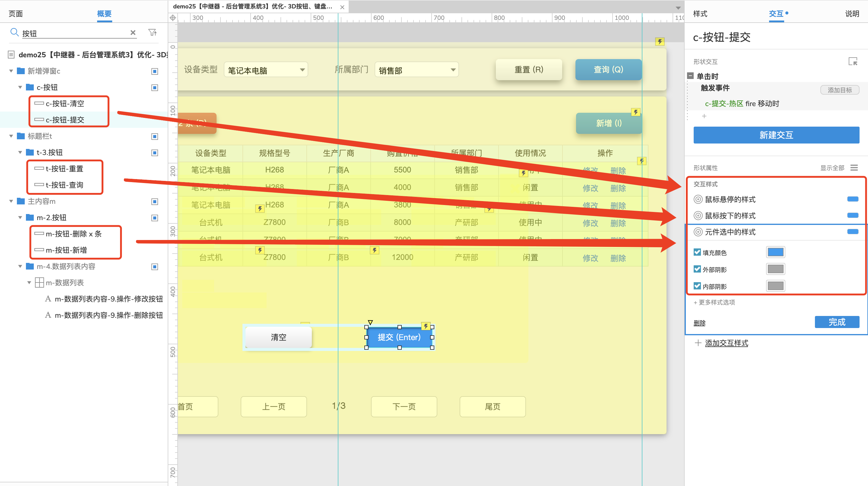Open the shape properties menu icon
Viewport: 868px width, 486px height.
(x=854, y=168)
